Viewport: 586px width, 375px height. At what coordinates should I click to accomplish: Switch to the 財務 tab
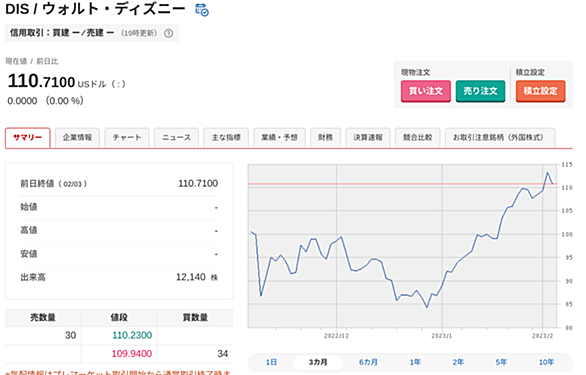pyautogui.click(x=326, y=138)
